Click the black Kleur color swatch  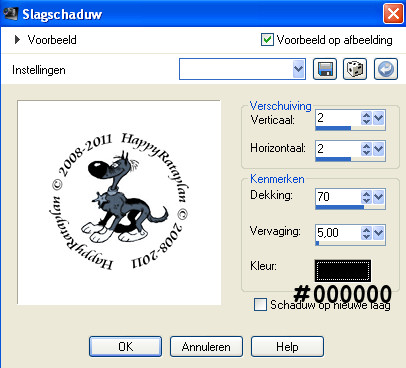pos(343,271)
